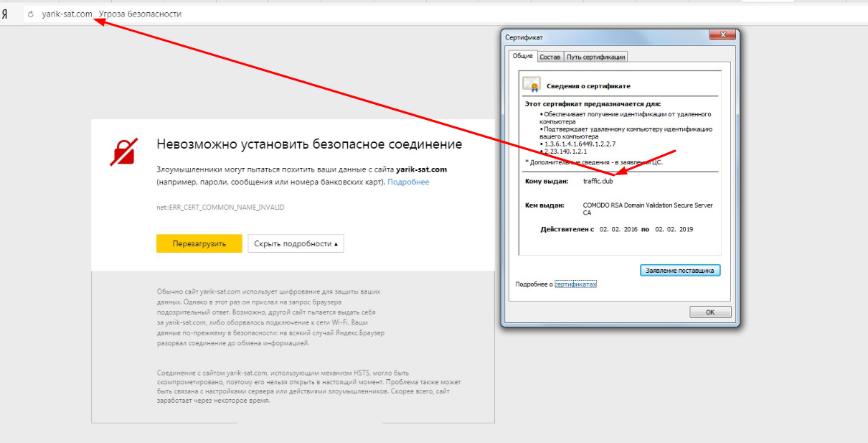Image resolution: width=868 pixels, height=443 pixels.
Task: Click the 'Угроза безопасности' address bar label
Action: tap(140, 14)
